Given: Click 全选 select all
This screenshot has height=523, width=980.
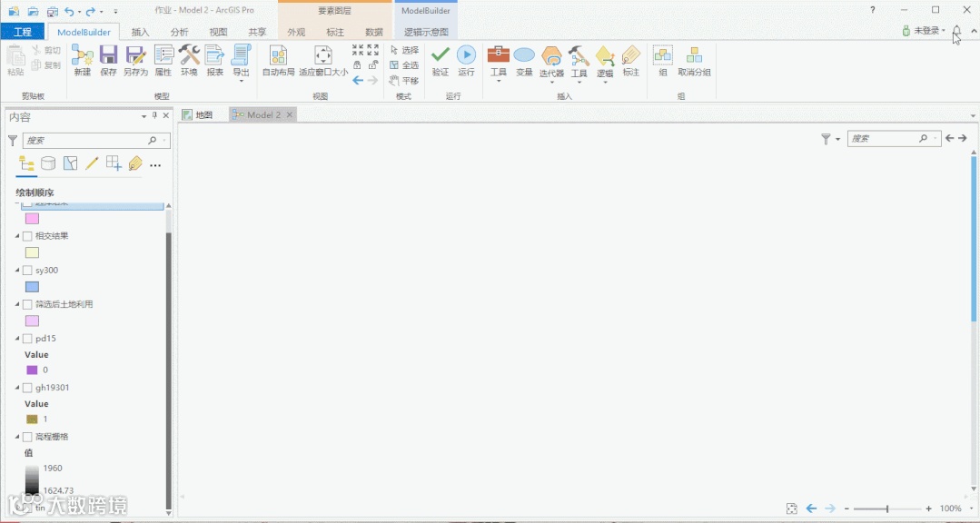Looking at the screenshot, I should [x=404, y=65].
